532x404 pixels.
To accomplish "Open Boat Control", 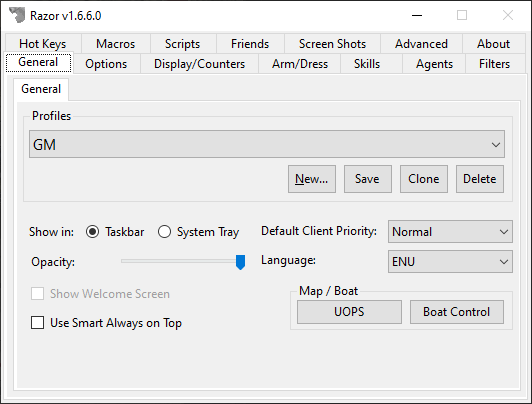I will (457, 312).
